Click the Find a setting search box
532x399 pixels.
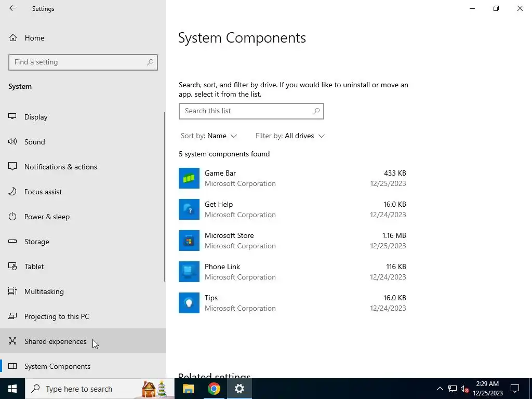point(83,62)
